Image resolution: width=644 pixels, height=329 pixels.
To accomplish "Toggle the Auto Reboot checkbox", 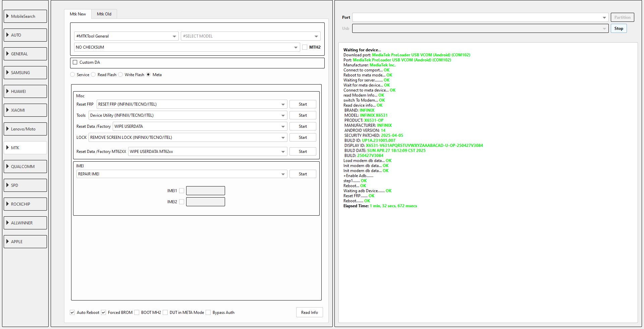I will coord(72,312).
